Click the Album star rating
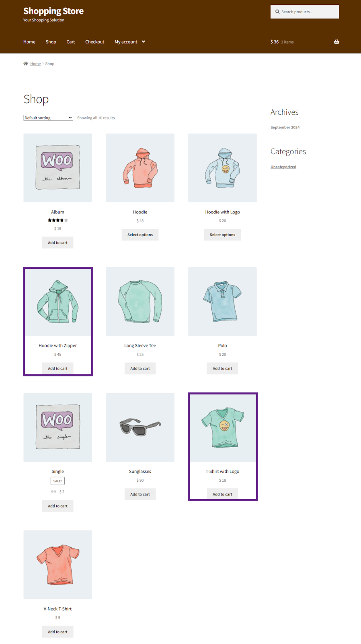The image size is (361, 644). pyautogui.click(x=58, y=220)
